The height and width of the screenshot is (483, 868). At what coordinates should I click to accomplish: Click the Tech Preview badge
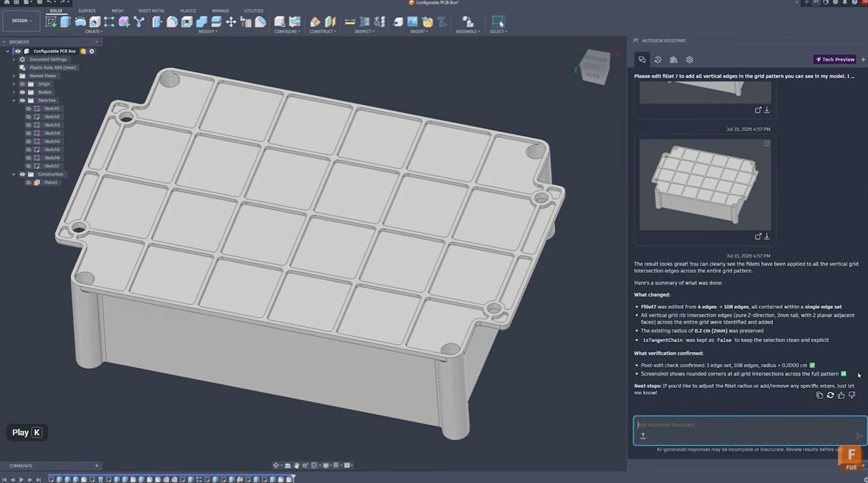point(835,59)
